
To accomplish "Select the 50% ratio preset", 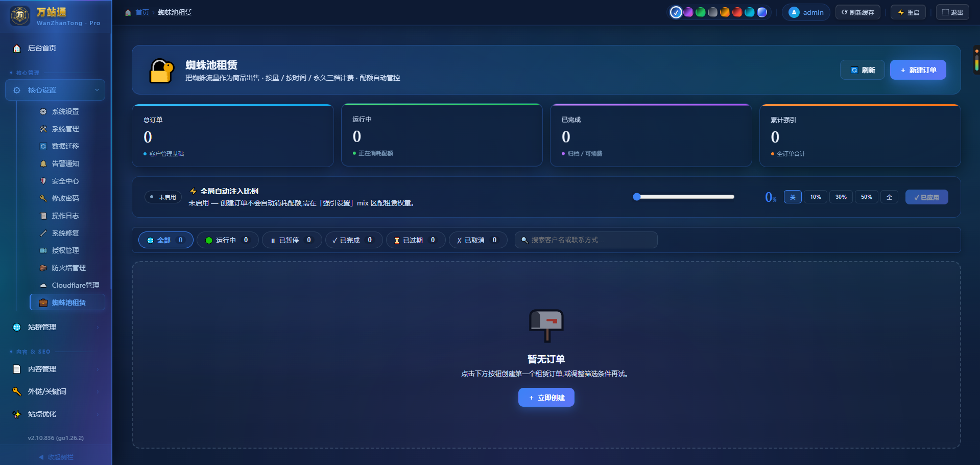I will coord(867,197).
